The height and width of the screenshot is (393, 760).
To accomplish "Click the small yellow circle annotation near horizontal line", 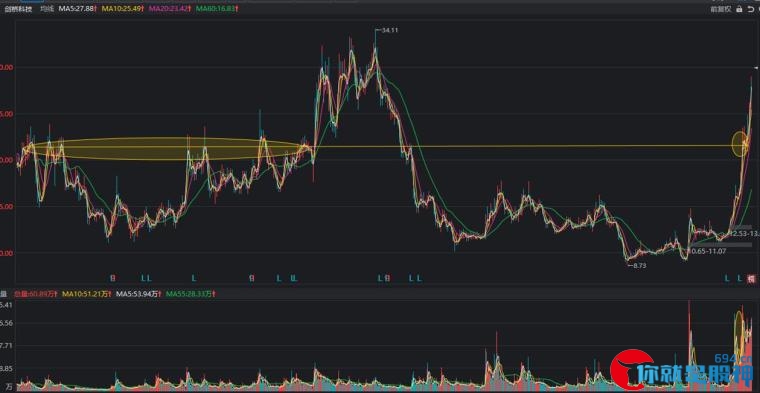I will coord(740,144).
